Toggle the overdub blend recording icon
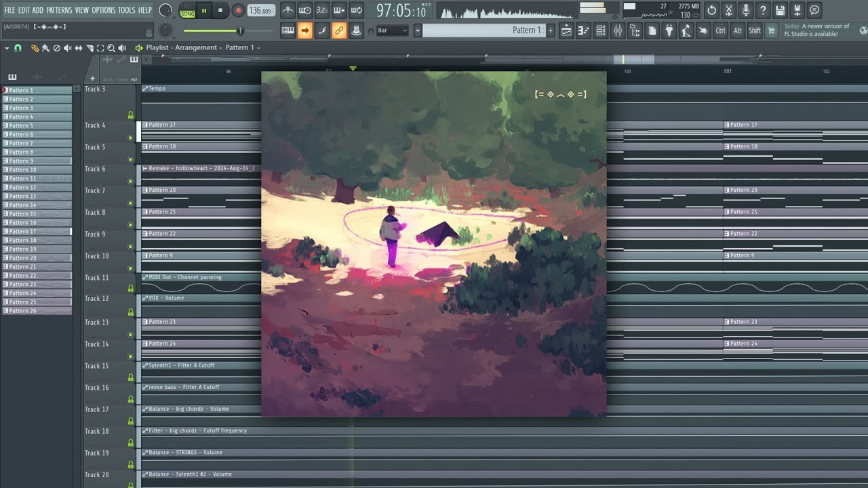 pos(338,10)
